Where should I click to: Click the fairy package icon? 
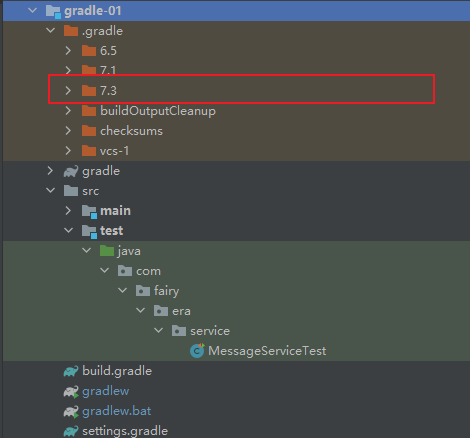point(143,291)
